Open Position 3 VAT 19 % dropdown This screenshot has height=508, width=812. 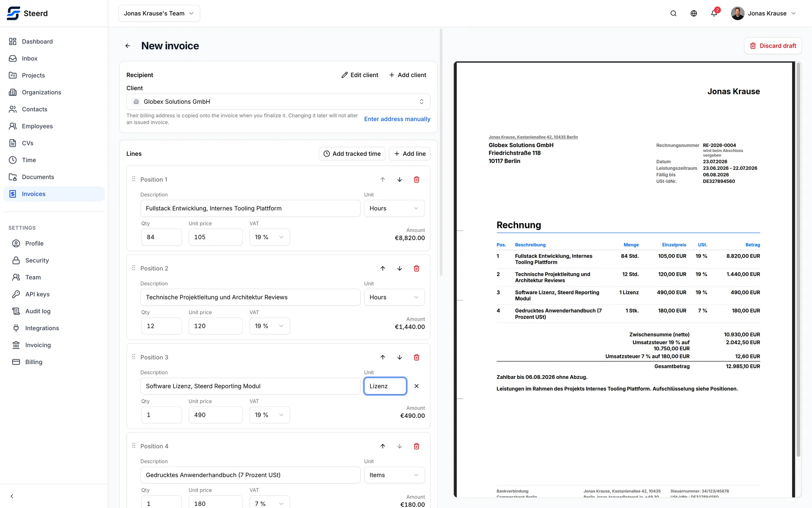click(270, 415)
